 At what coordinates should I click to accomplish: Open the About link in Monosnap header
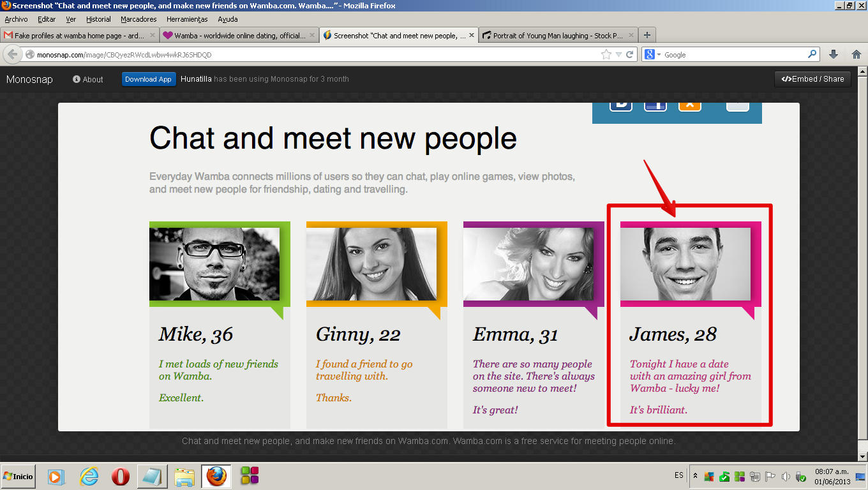(88, 79)
